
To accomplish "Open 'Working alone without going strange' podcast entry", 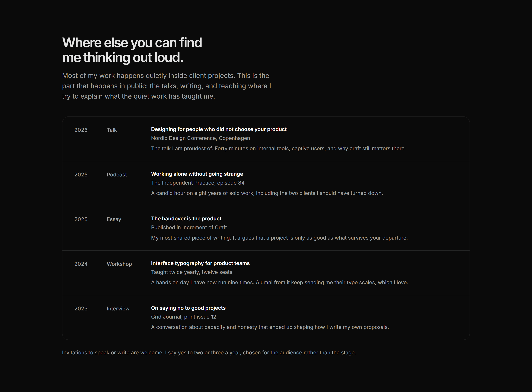I will tap(197, 174).
